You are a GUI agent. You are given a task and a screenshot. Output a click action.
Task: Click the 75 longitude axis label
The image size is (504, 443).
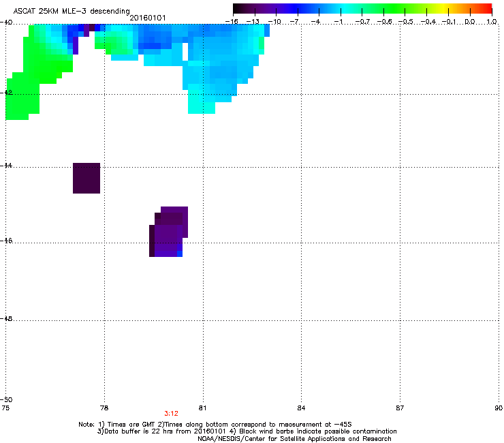click(5, 408)
